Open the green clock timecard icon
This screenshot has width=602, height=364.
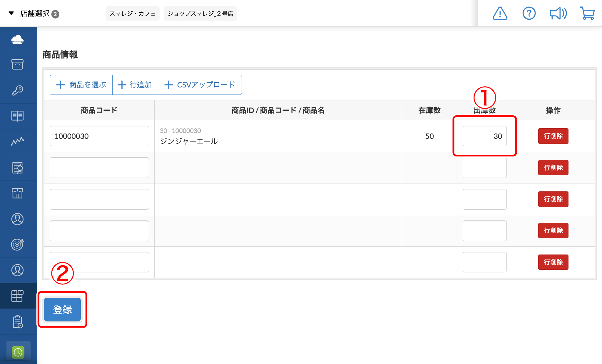[x=18, y=352]
